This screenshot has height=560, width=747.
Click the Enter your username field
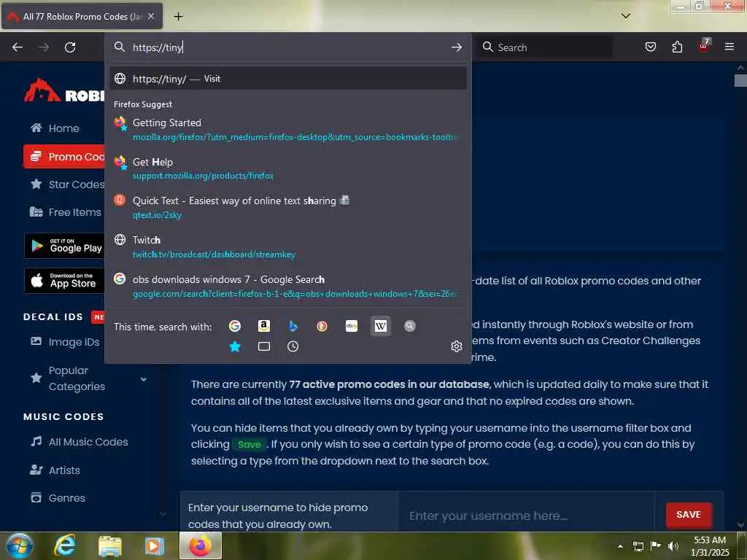pyautogui.click(x=527, y=516)
